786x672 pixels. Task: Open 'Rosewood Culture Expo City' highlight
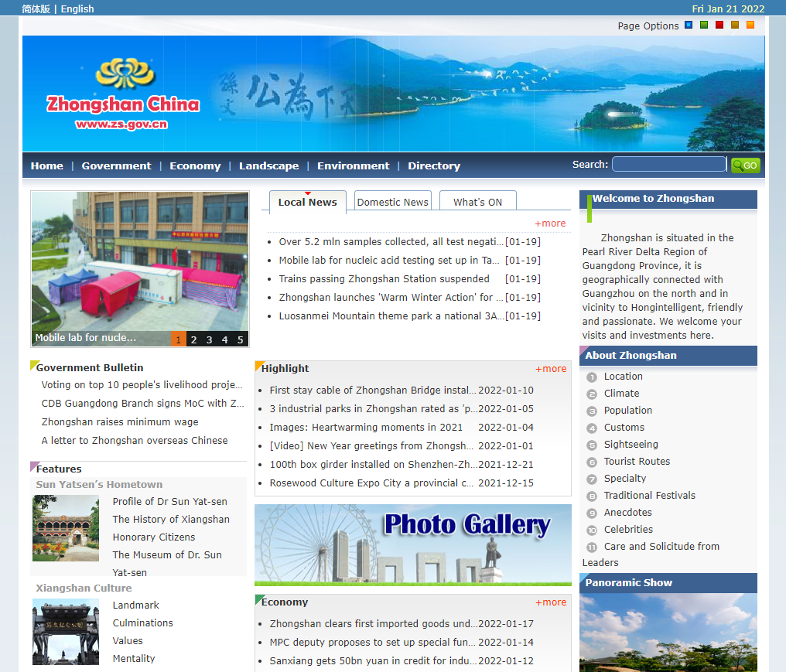click(x=371, y=483)
